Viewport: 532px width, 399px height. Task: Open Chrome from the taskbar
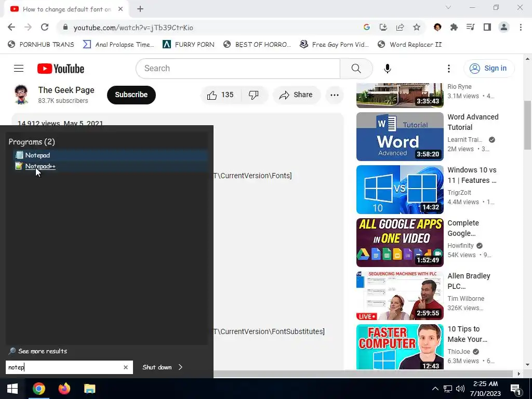[39, 389]
